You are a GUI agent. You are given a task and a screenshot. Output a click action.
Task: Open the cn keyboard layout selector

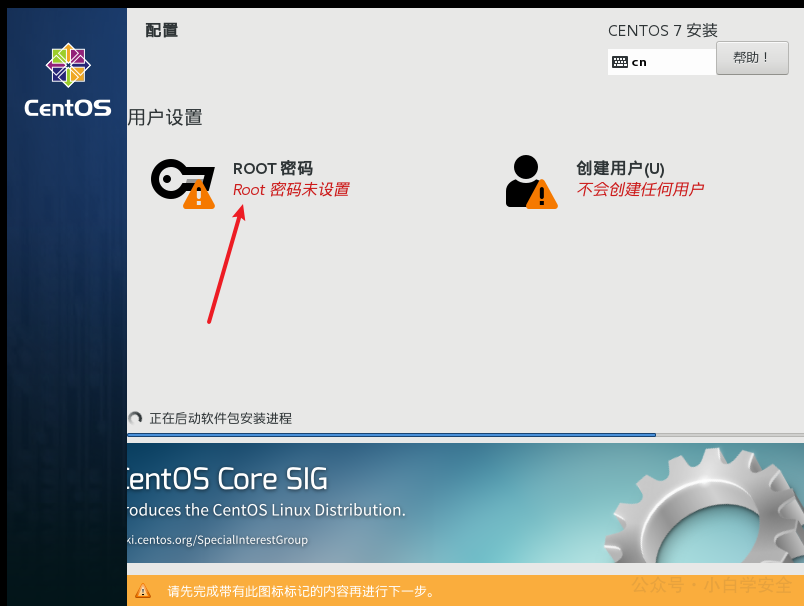[x=661, y=62]
